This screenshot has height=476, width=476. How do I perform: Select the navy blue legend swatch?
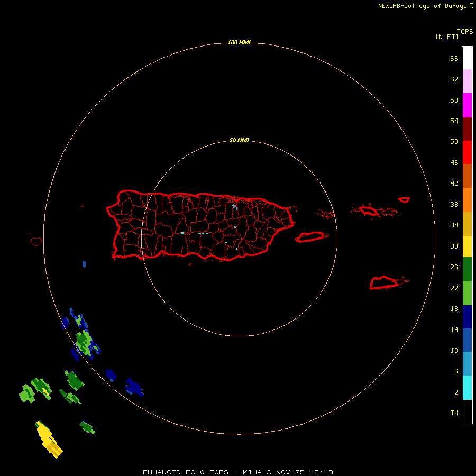[x=467, y=317]
